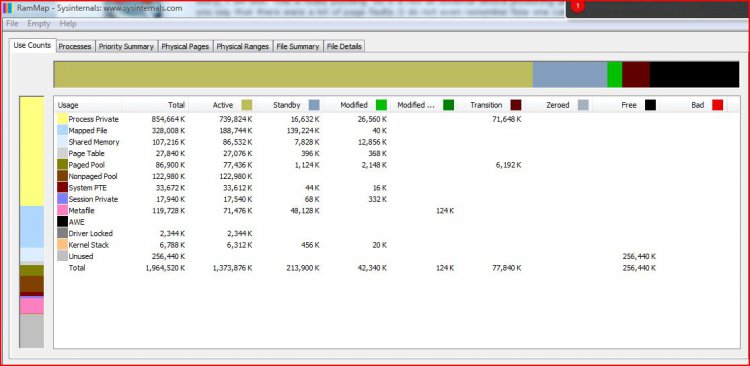Select the Active column's olive color swatch
The height and width of the screenshot is (366, 750).
point(247,105)
